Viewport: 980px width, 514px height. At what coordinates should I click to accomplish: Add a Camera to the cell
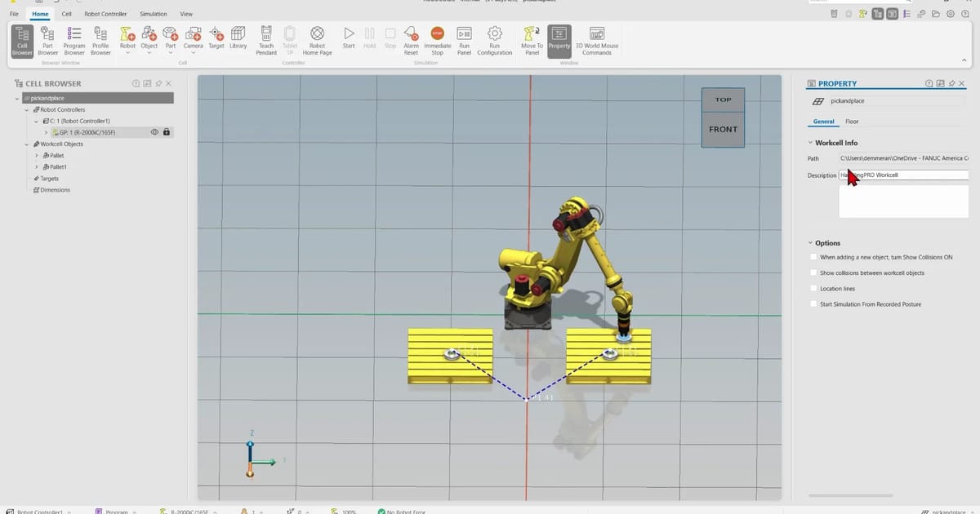[x=194, y=38]
